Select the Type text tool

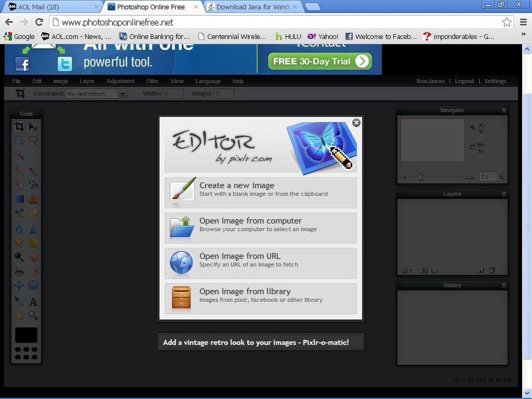tap(33, 301)
